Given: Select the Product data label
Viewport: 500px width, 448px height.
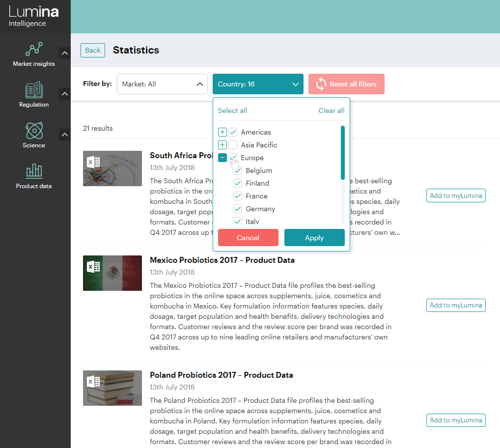Looking at the screenshot, I should click(34, 186).
